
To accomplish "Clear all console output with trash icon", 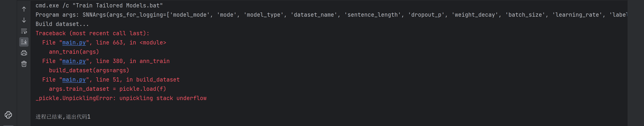I will click(x=24, y=64).
